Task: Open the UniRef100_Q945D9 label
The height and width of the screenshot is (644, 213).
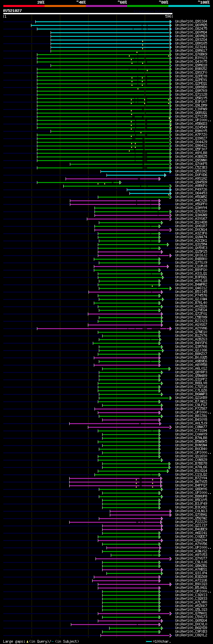Action: pyautogui.click(x=191, y=182)
